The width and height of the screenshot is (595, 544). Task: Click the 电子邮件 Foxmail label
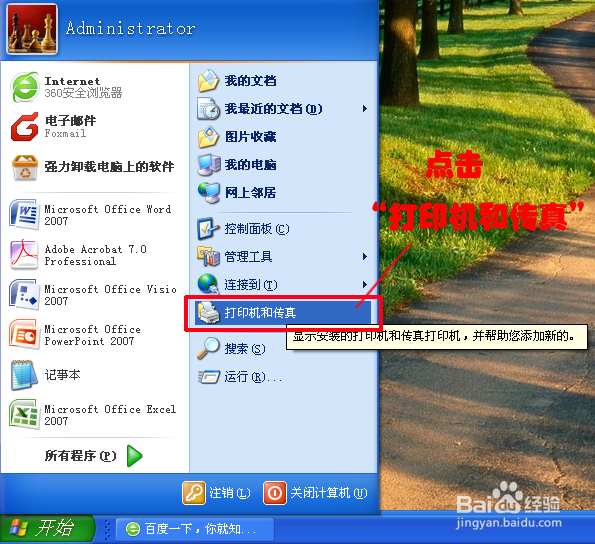(x=71, y=127)
